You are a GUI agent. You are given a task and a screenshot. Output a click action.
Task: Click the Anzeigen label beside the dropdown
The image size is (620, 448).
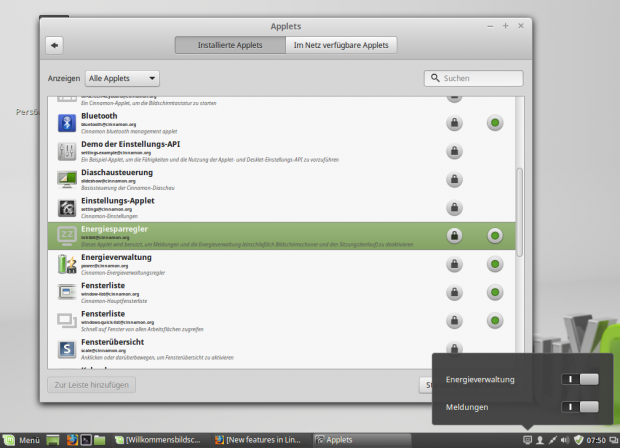(x=64, y=78)
